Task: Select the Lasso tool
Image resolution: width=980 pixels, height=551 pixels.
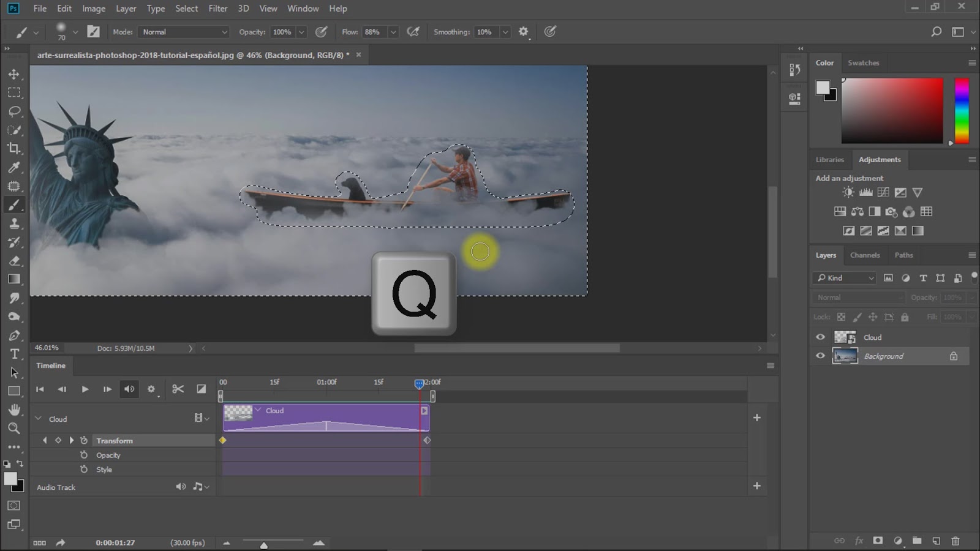Action: [x=13, y=111]
